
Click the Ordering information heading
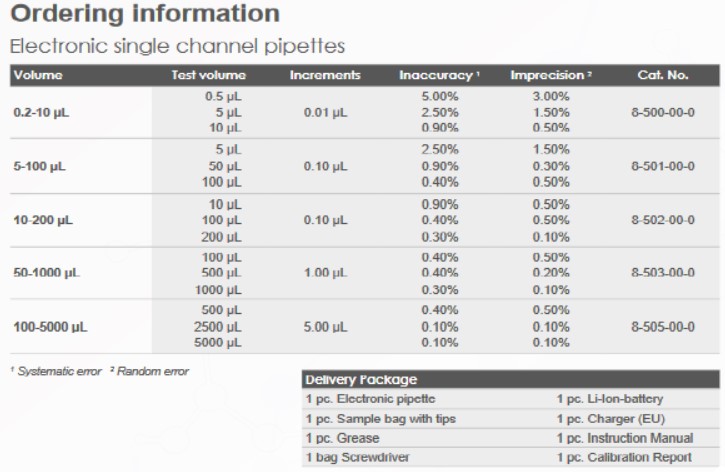[x=145, y=13]
